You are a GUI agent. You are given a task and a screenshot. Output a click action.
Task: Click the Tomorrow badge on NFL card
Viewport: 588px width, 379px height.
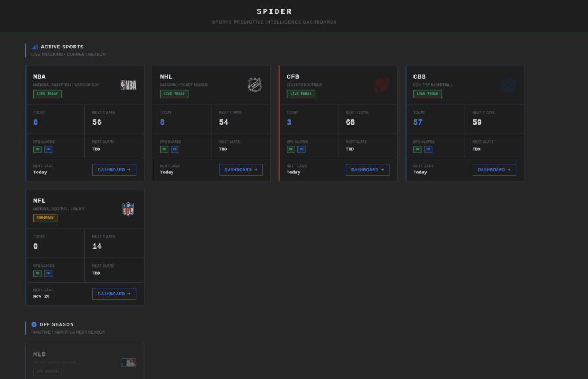(45, 218)
